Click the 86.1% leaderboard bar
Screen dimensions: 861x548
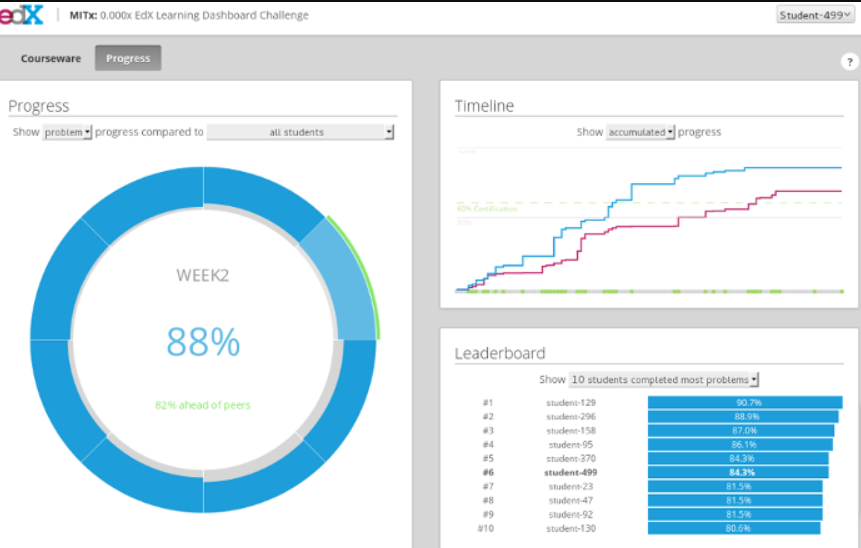(740, 445)
